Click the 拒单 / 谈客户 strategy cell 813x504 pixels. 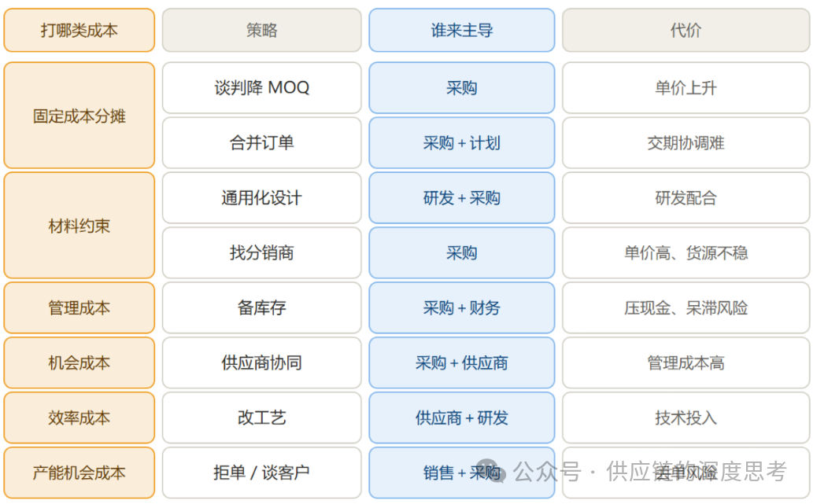[262, 473]
